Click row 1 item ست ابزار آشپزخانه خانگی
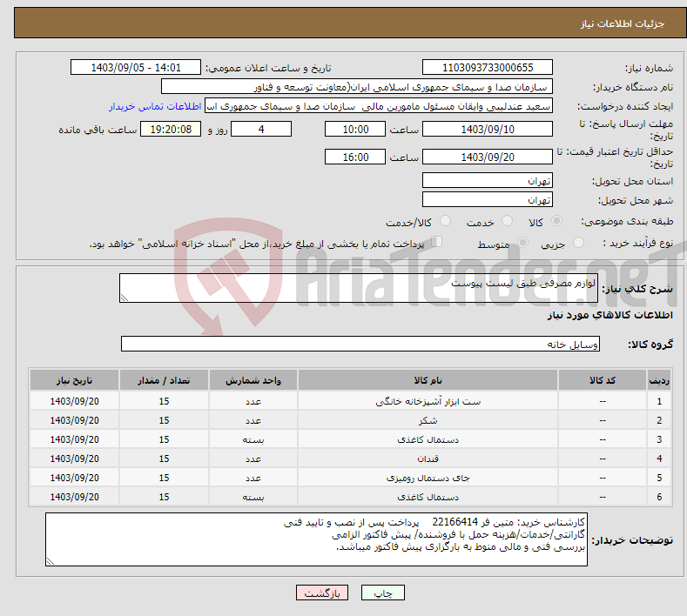This screenshot has height=616, width=687. click(428, 401)
